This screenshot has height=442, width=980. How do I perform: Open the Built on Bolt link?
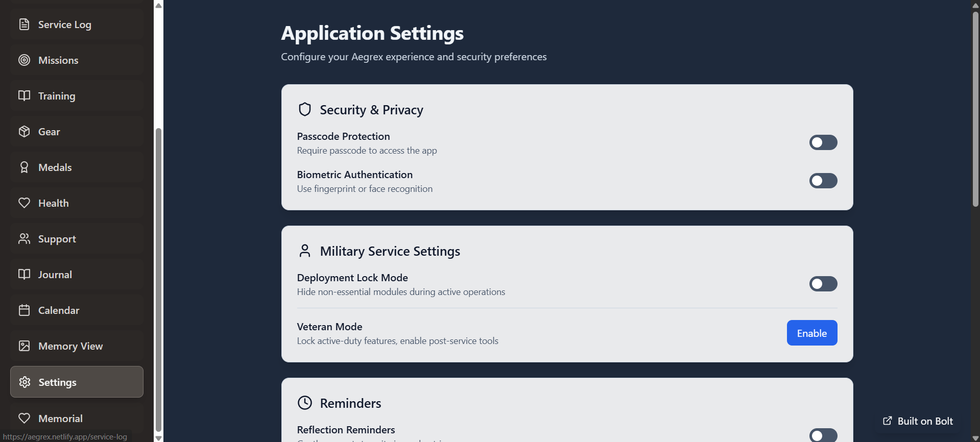coord(918,421)
